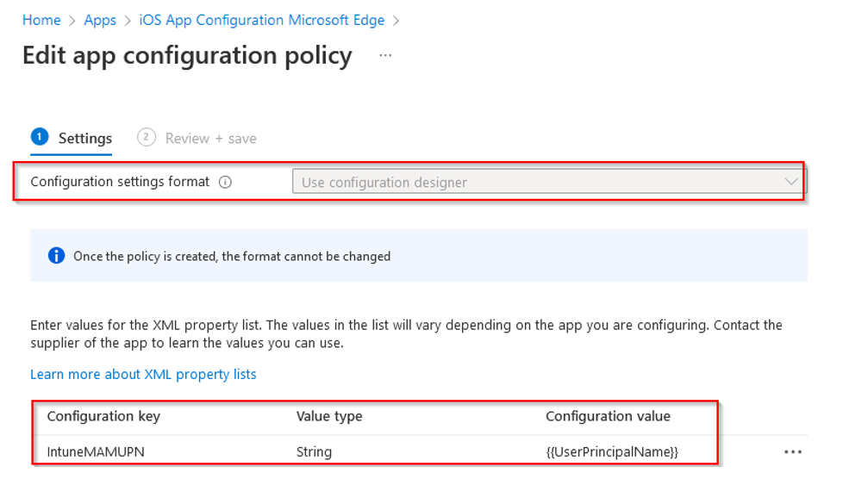
Task: Open the row options ellipsis for IntuneMAMUPN
Action: click(793, 452)
